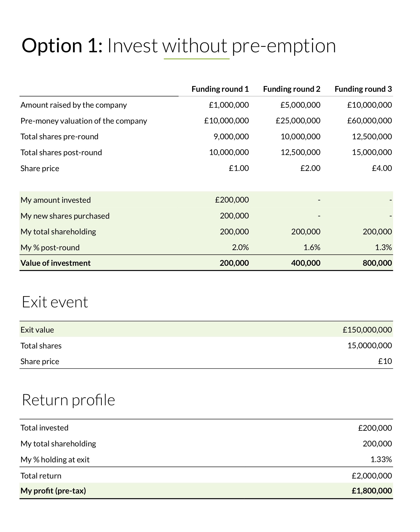Screen dimensions: 420x532
Task: Click the 'Option 1' title heading
Action: coord(179,46)
